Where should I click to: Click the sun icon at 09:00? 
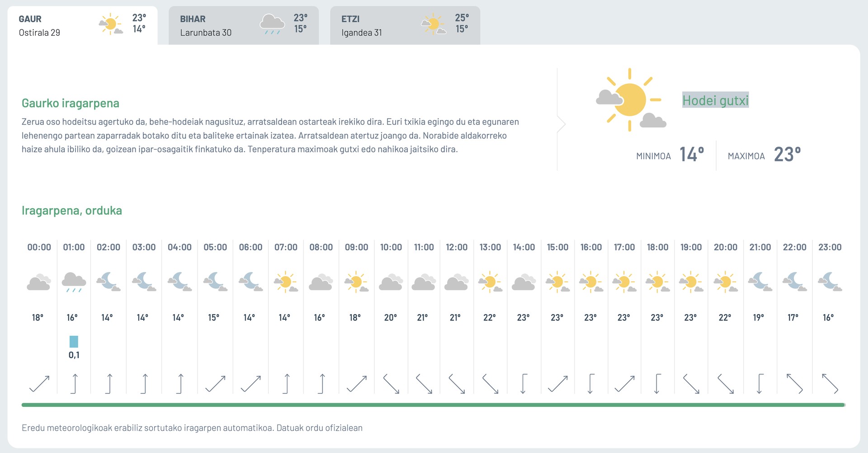tap(357, 281)
